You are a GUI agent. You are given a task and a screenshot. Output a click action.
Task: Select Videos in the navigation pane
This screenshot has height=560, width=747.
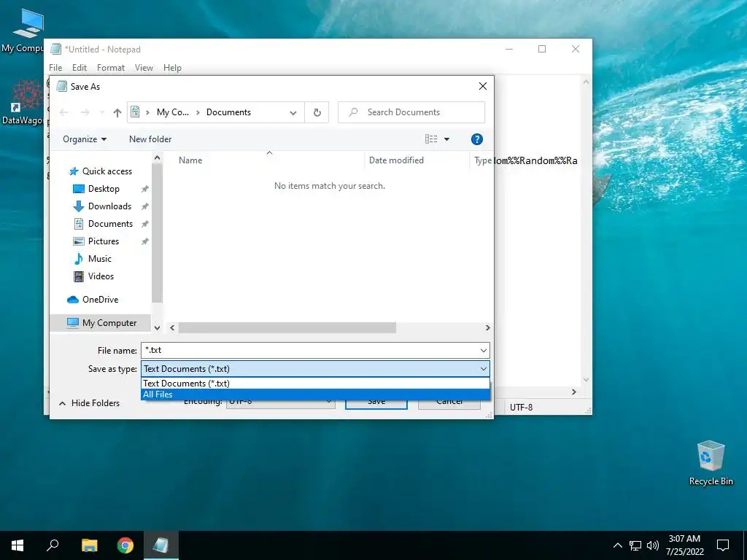pyautogui.click(x=101, y=276)
